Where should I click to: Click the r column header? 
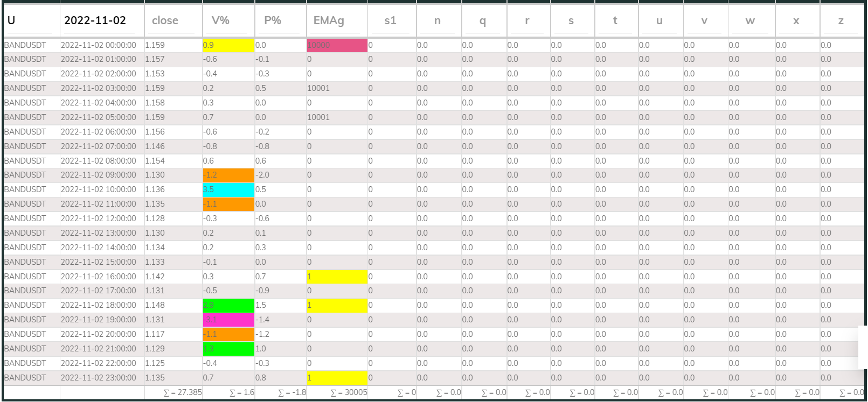tap(528, 20)
